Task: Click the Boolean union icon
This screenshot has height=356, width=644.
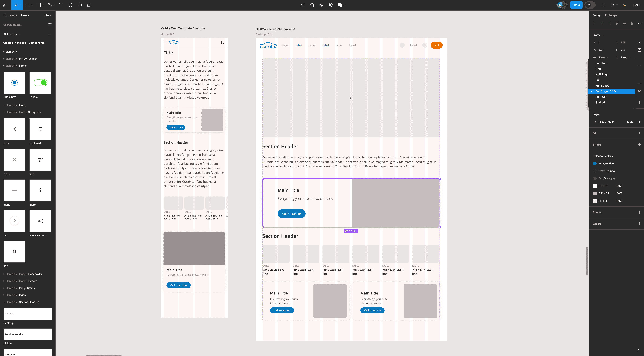Action: (340, 5)
